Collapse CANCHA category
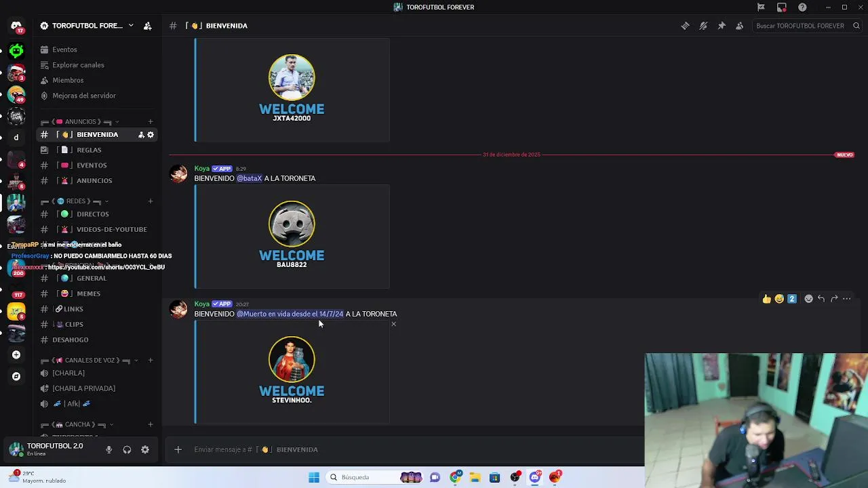868x488 pixels. pyautogui.click(x=79, y=425)
